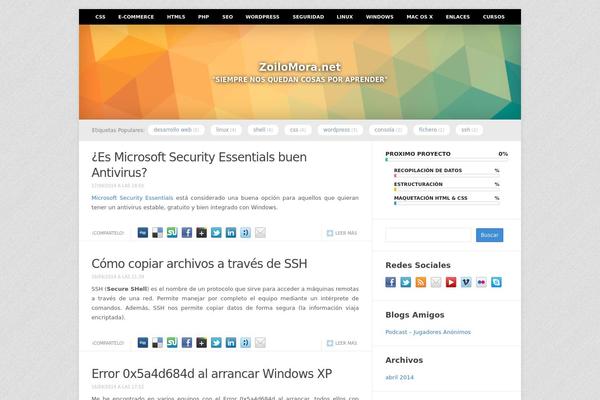Click the Buscar search button
600x400 pixels.
[x=489, y=235]
